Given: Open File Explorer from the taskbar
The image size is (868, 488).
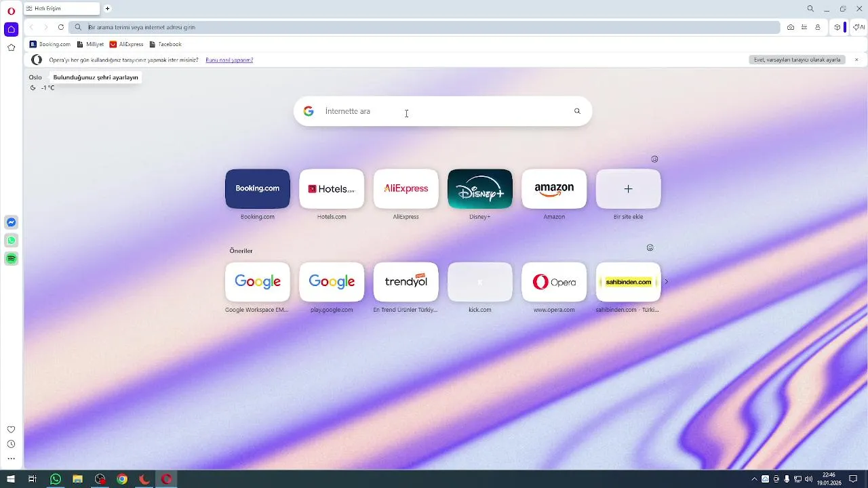Looking at the screenshot, I should coord(77,479).
